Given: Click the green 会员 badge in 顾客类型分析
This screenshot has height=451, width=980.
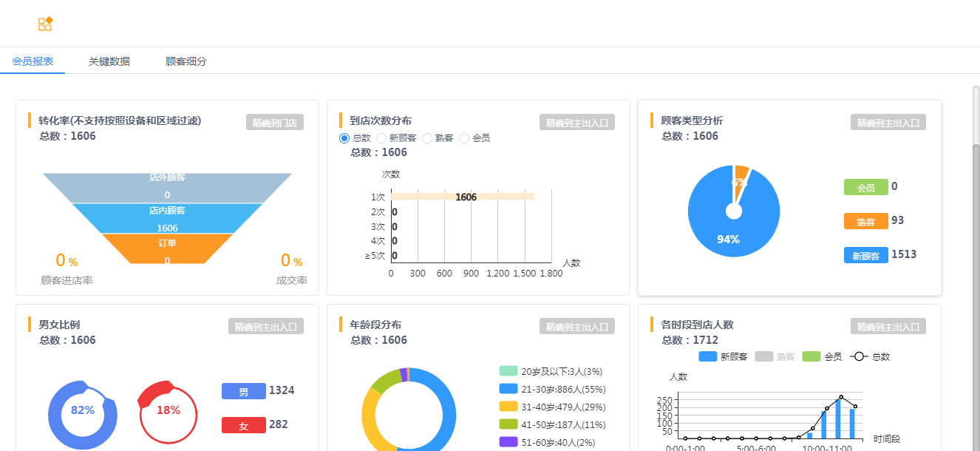Looking at the screenshot, I should (x=865, y=186).
